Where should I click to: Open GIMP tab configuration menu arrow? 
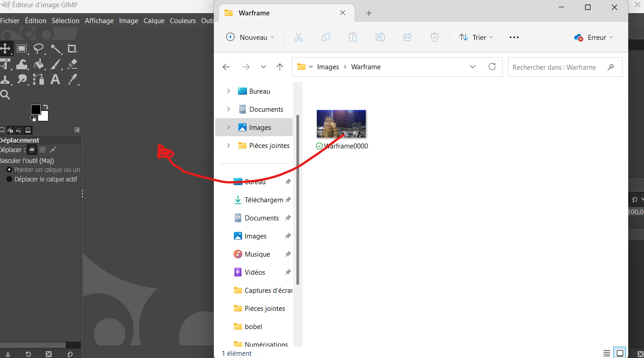[77, 130]
